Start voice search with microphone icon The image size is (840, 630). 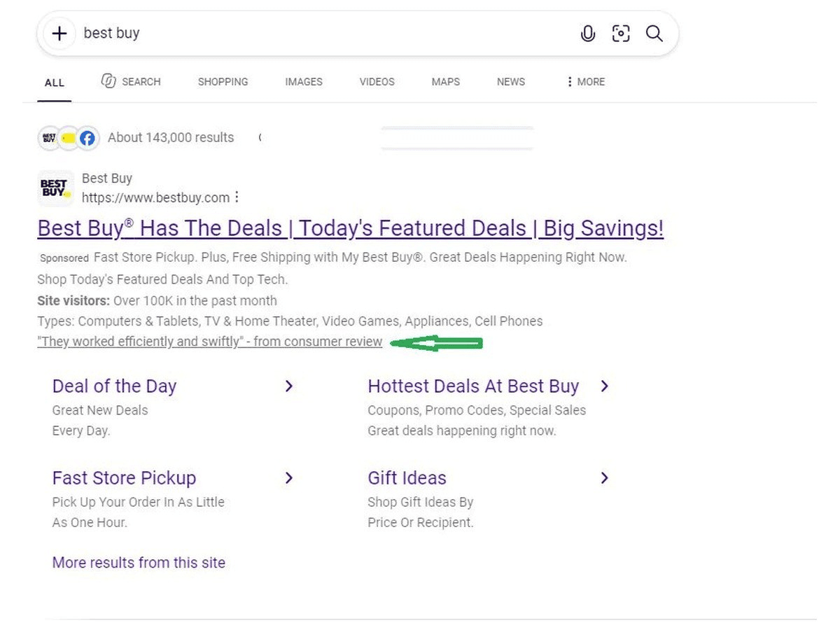coord(588,33)
